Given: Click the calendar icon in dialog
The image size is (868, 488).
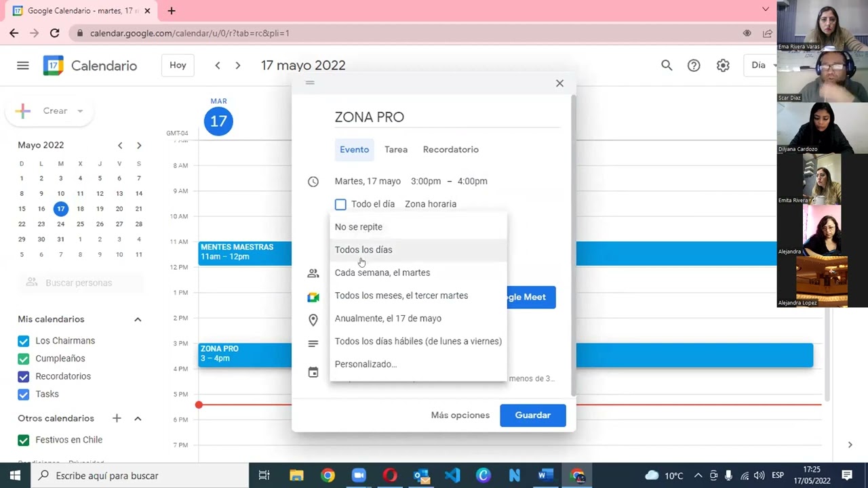Looking at the screenshot, I should (313, 372).
